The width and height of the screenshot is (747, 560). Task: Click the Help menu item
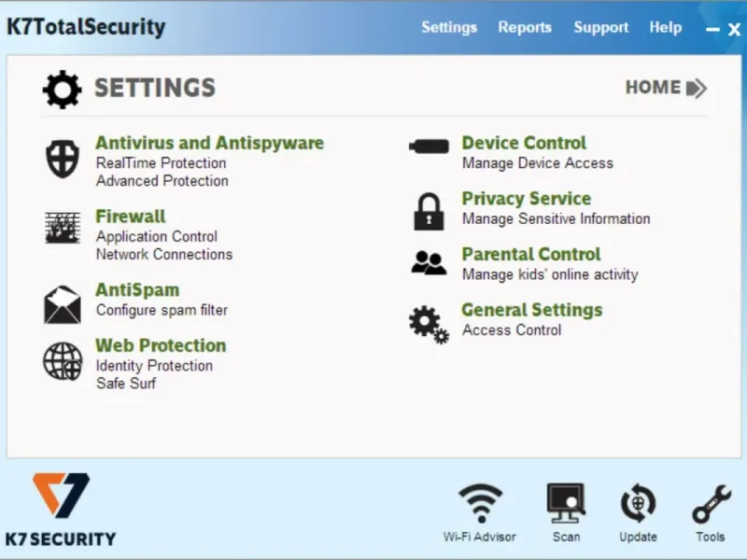click(665, 28)
